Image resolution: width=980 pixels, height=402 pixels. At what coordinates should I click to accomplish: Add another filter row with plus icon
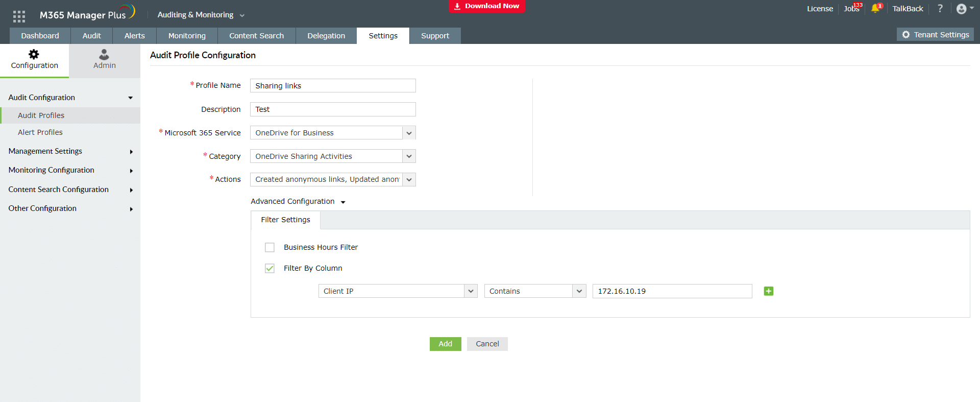(769, 291)
